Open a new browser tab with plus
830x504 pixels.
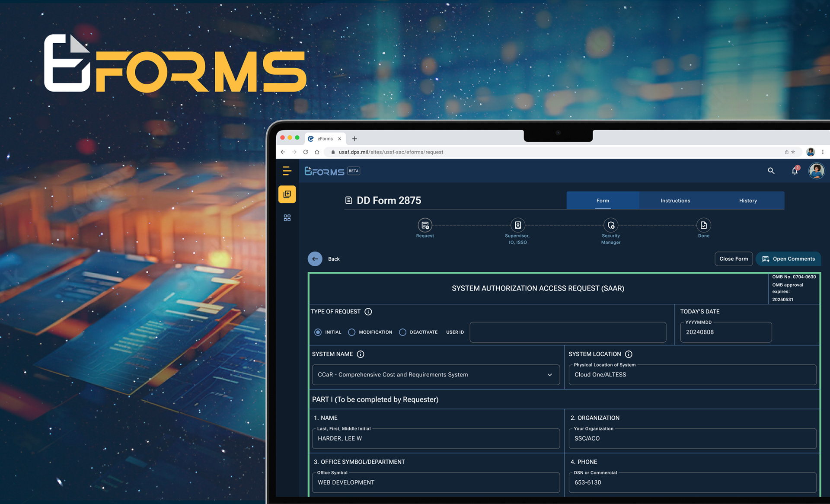(x=354, y=139)
